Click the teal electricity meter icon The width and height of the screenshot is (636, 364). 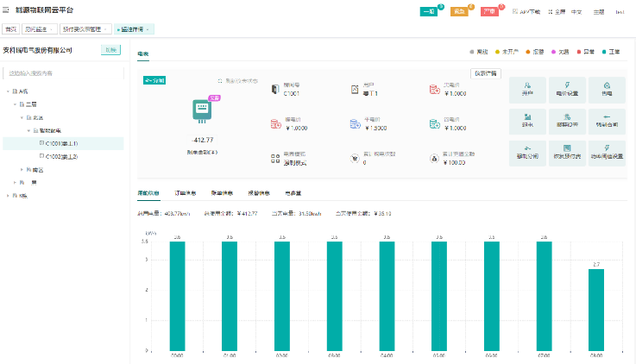(201, 113)
